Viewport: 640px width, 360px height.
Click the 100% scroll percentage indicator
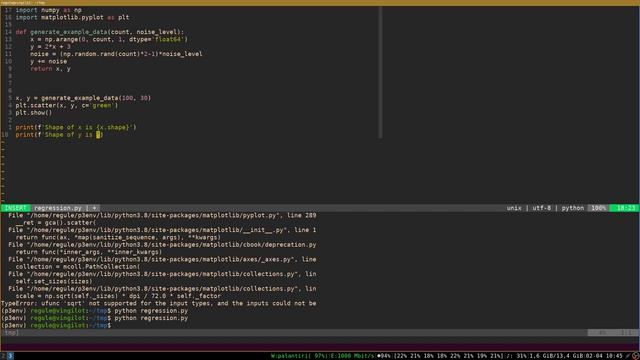598,208
